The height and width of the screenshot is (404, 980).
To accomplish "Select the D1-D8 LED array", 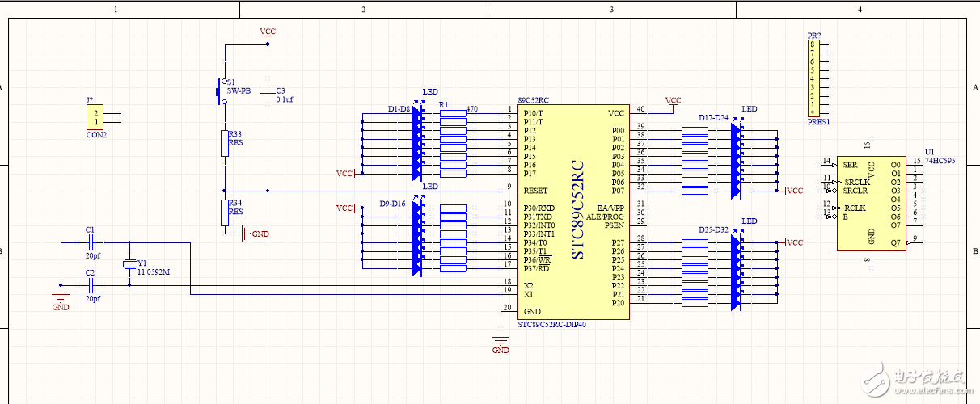I will tap(417, 143).
